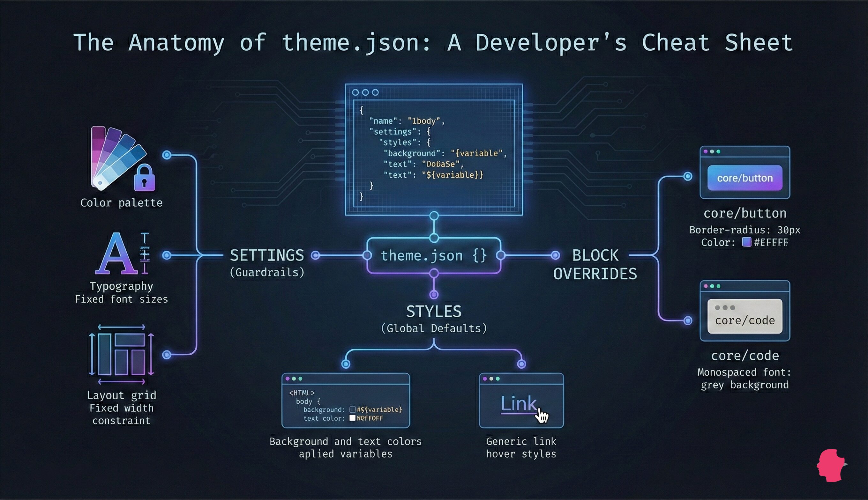Screen dimensions: 868x500
Task: Click the white text color swatch
Action: [x=352, y=418]
